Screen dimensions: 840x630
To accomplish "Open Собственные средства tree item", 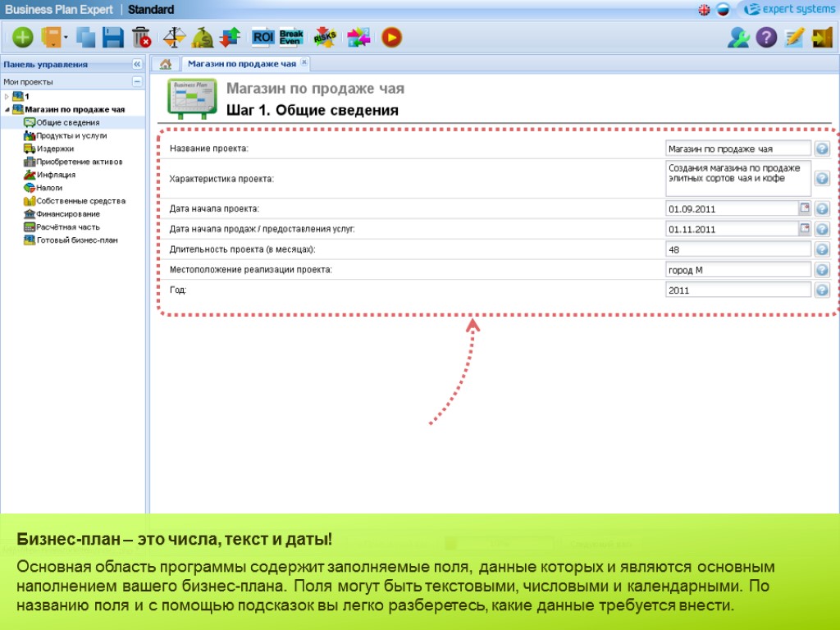I will click(75, 201).
